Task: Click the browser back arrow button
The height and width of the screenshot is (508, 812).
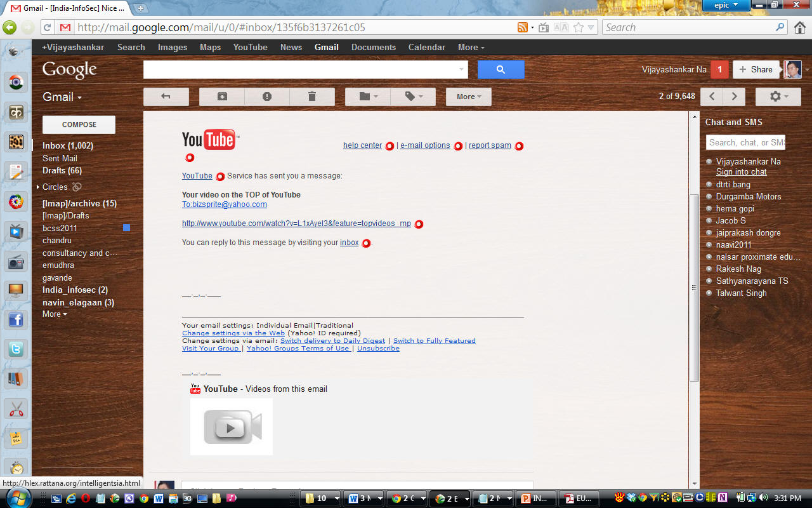Action: pos(10,27)
